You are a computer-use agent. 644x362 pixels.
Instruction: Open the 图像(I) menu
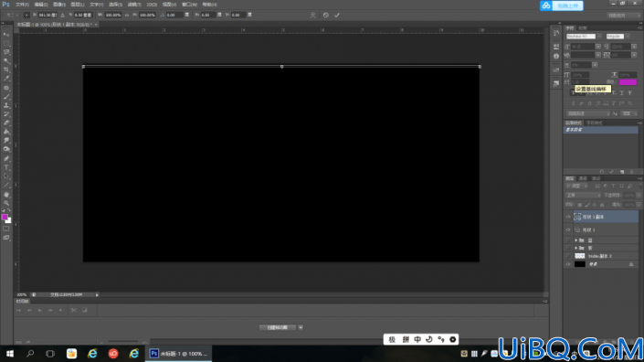pyautogui.click(x=58, y=5)
